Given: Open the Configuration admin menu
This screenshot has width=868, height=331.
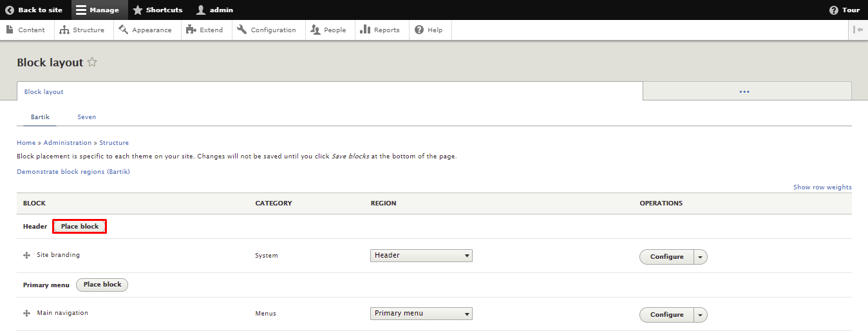Looking at the screenshot, I should (267, 30).
